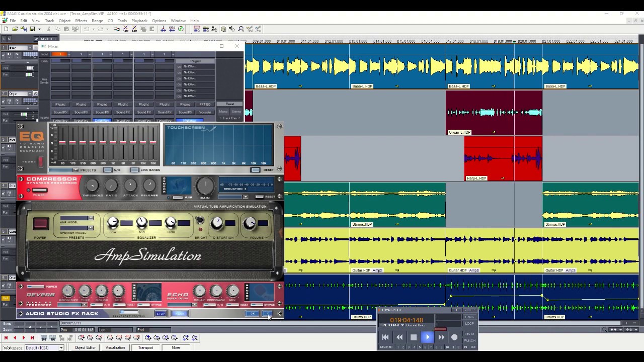Screen dimensions: 644x362
Task: Click marker 1 button in Transport window
Action: (x=398, y=347)
